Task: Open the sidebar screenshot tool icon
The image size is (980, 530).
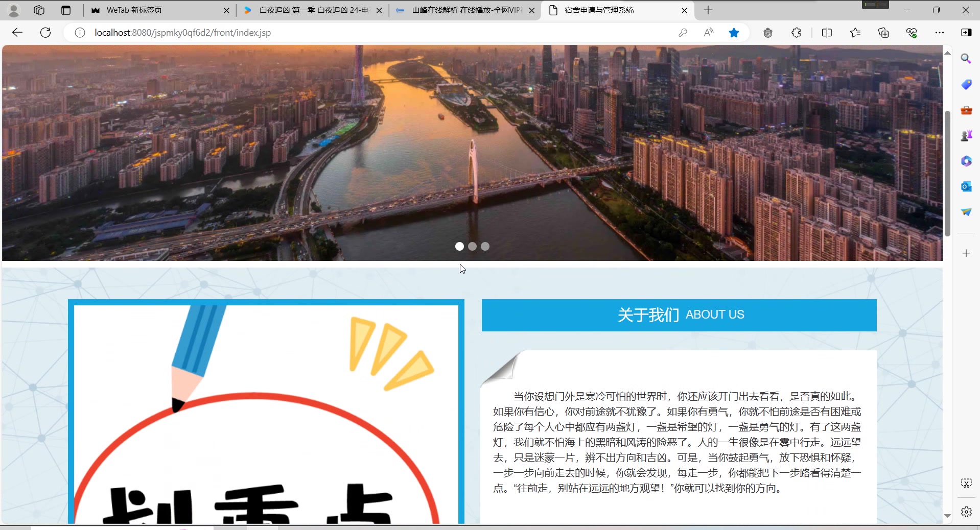Action: point(966,483)
